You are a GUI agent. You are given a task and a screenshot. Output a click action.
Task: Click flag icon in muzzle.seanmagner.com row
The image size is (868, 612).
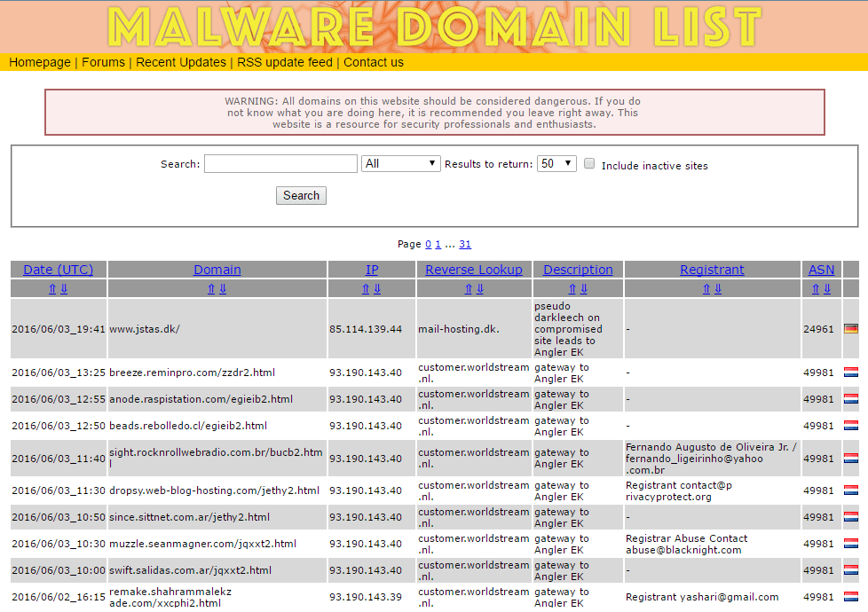coord(851,544)
